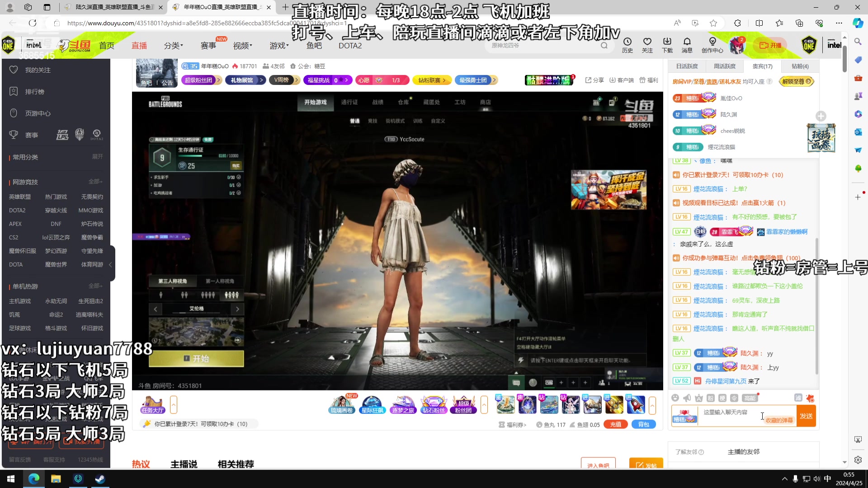Show all 单机热游 categories via 全部
The height and width of the screenshot is (488, 868).
[95, 286]
